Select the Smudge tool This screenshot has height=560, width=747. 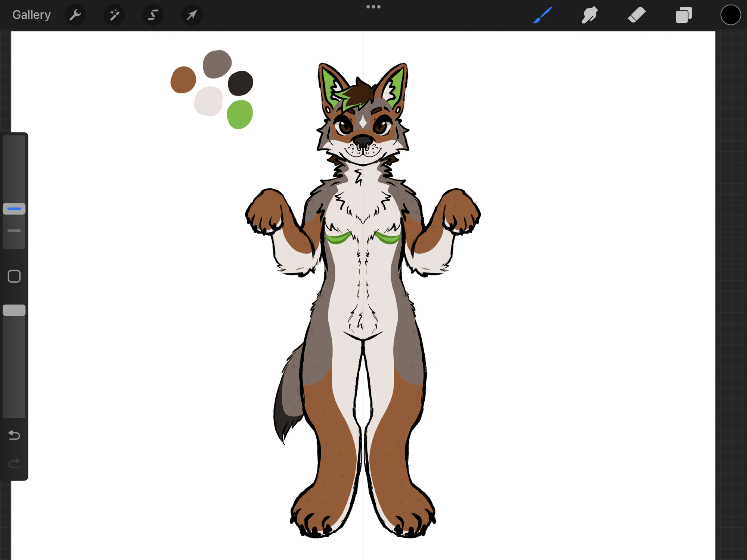pyautogui.click(x=589, y=15)
